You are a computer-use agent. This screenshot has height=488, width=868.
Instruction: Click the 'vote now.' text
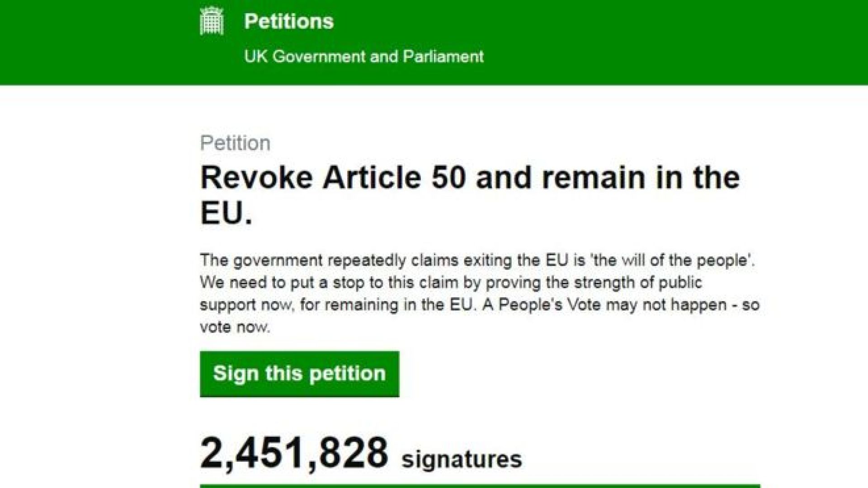[235, 327]
